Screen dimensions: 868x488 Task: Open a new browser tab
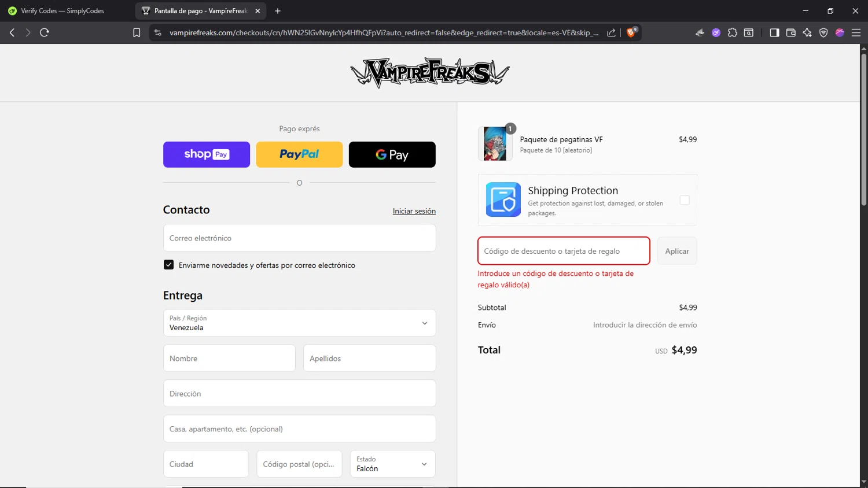click(x=278, y=11)
